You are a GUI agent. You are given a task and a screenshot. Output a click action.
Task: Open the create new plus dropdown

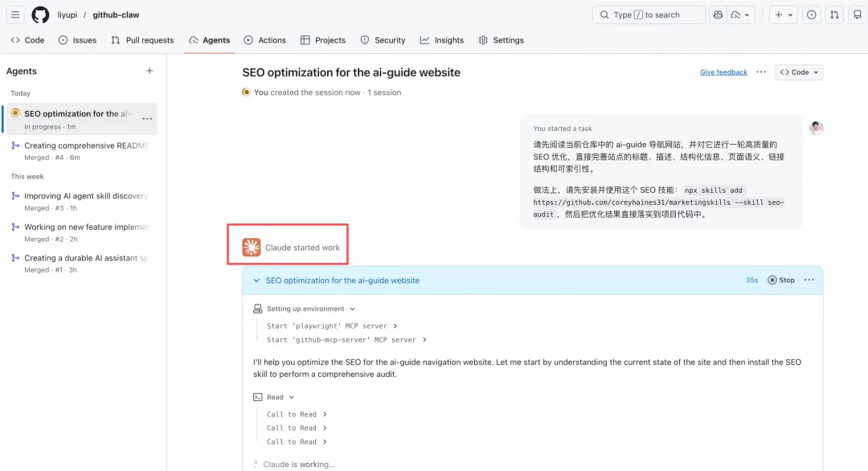coord(783,14)
